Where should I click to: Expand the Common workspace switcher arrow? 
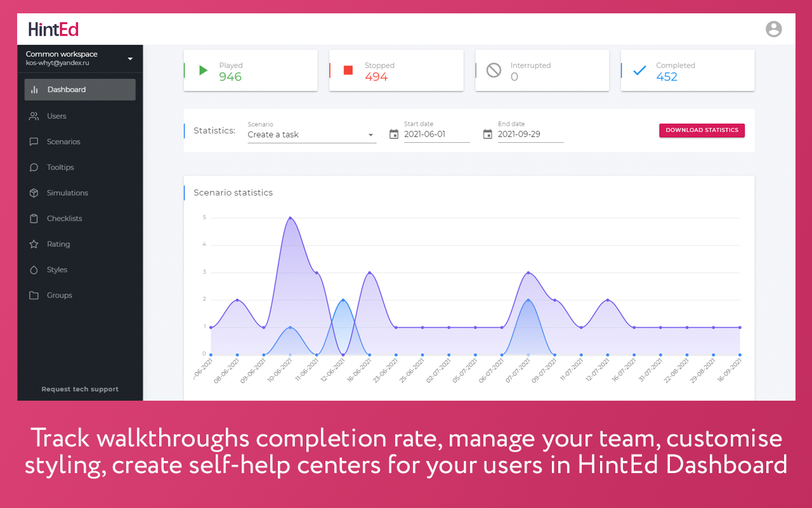(130, 59)
